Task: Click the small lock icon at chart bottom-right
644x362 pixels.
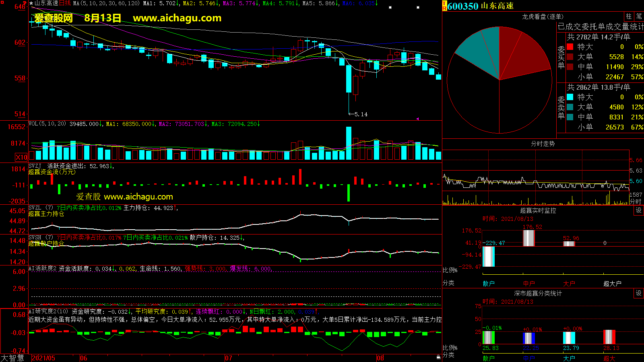Action: (438, 357)
